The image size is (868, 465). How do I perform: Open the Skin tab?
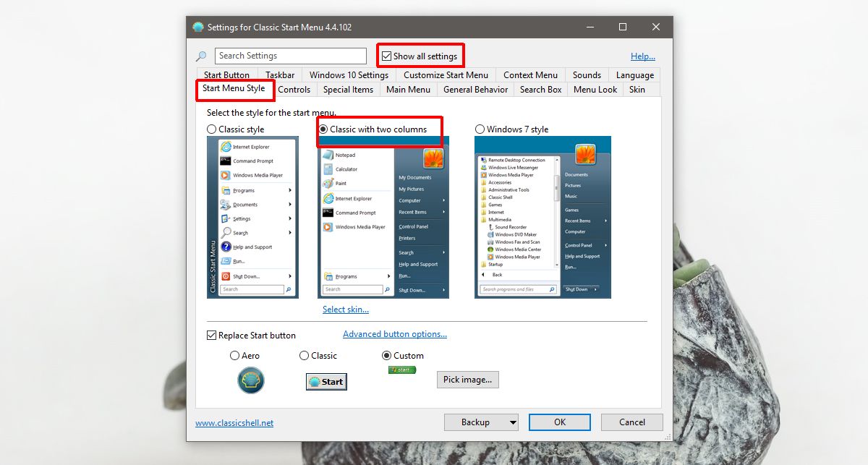tap(637, 90)
